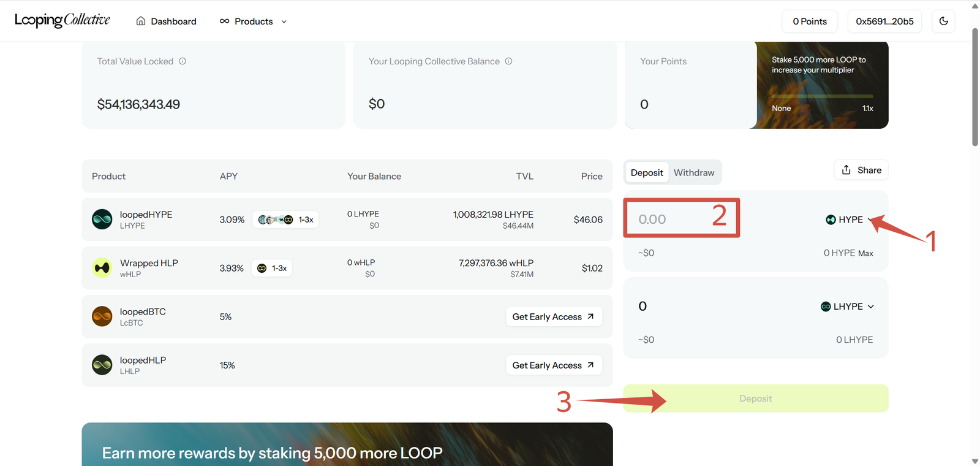Click the loopedHLP token icon
The width and height of the screenshot is (980, 466).
102,365
